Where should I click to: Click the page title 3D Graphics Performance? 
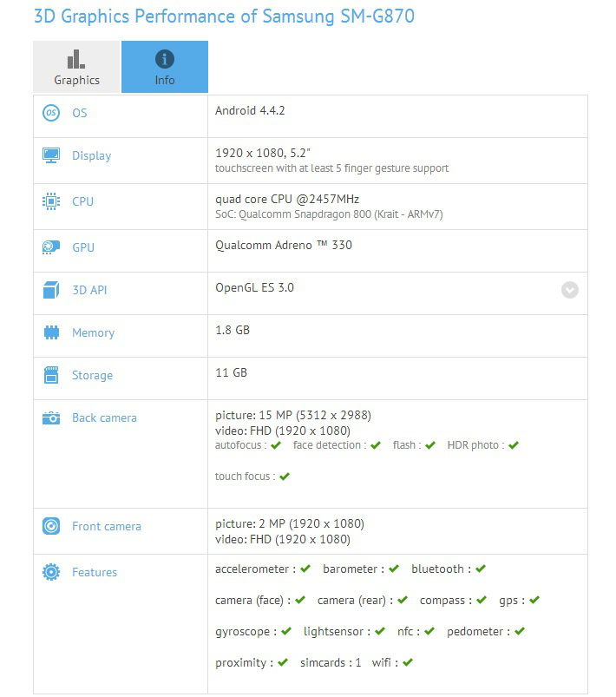coord(224,16)
